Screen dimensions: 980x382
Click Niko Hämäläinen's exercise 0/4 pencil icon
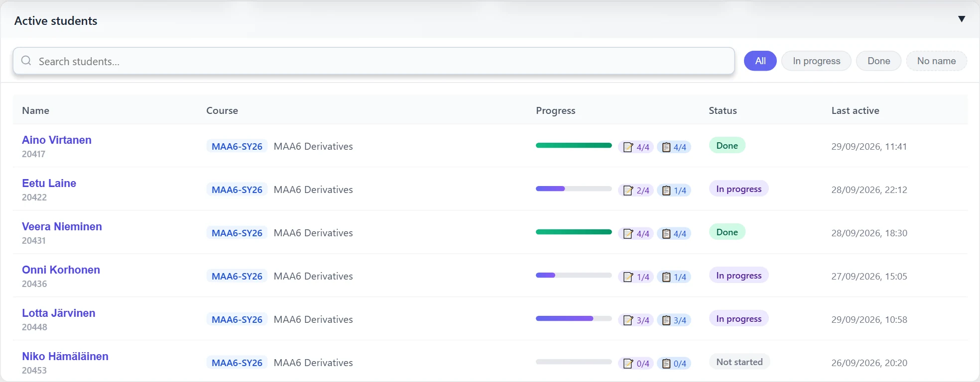[628, 364]
